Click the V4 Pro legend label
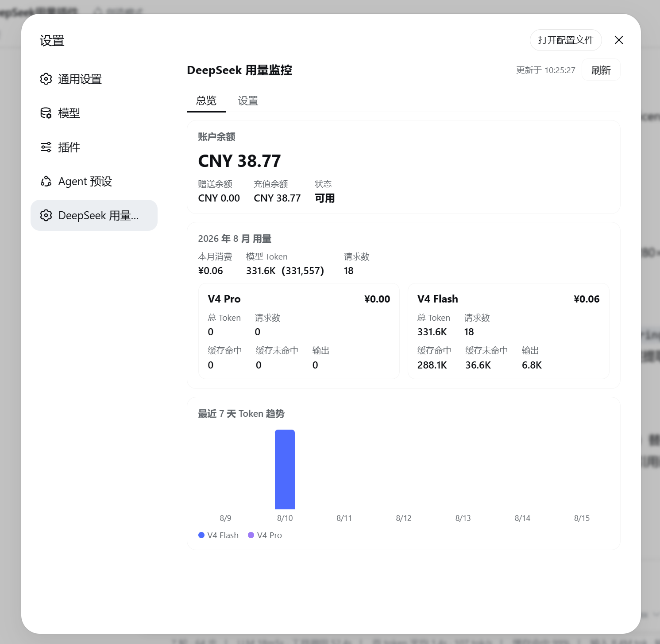This screenshot has width=660, height=644. [x=270, y=535]
